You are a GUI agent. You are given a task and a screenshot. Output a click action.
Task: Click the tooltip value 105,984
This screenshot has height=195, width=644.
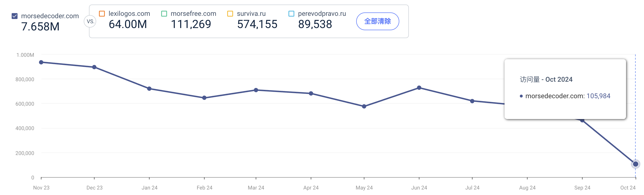point(599,96)
